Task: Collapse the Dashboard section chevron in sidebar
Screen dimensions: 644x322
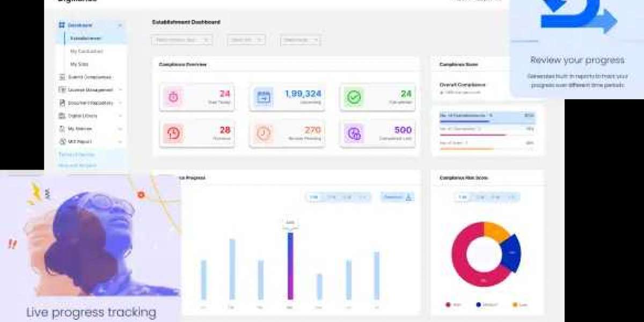Action: [120, 25]
